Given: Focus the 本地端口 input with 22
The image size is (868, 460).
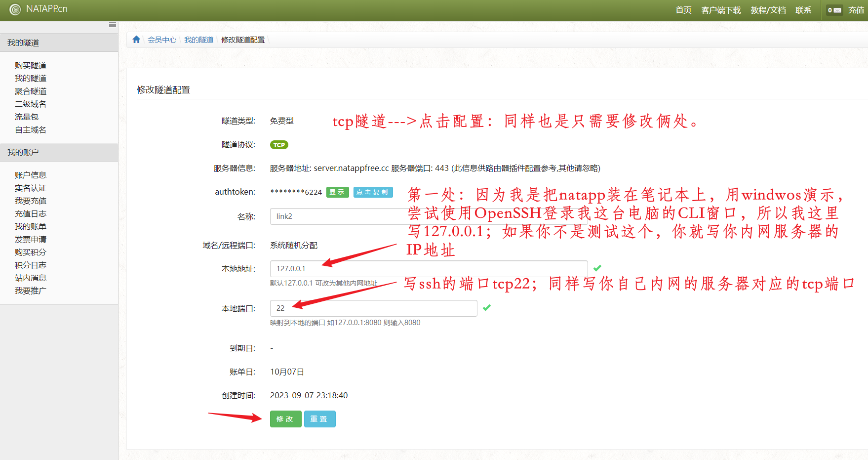Looking at the screenshot, I should [374, 308].
